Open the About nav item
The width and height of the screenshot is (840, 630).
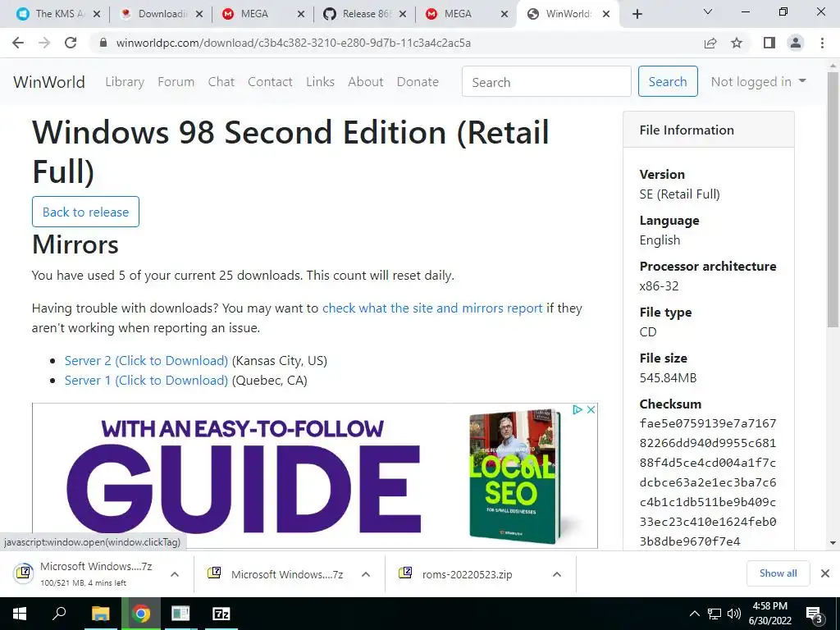coord(366,82)
